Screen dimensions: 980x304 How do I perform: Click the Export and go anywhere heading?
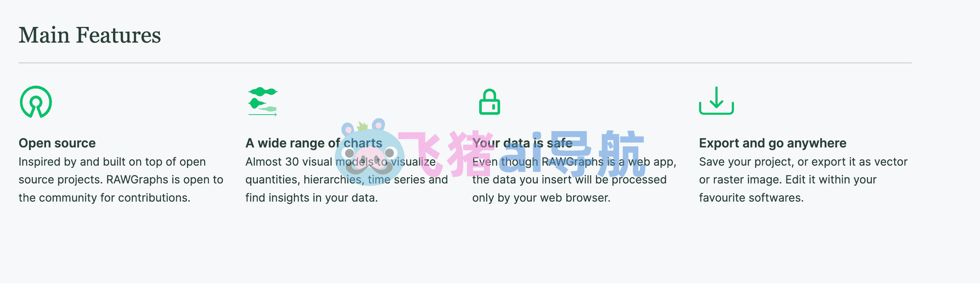click(x=772, y=143)
